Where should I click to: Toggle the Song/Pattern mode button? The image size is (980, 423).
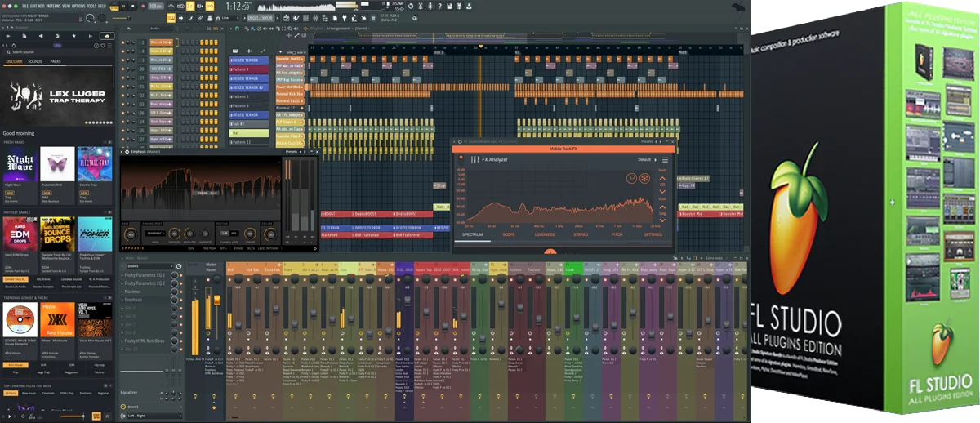[114, 6]
